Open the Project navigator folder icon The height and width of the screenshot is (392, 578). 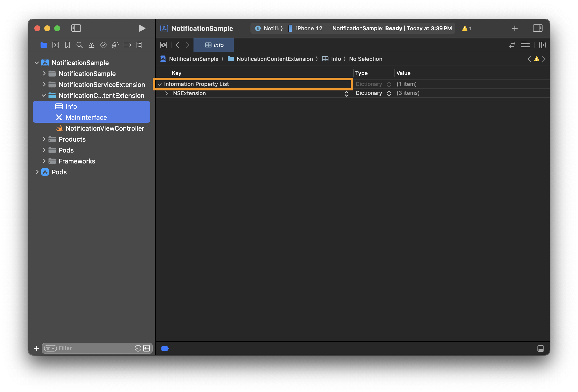tap(44, 45)
